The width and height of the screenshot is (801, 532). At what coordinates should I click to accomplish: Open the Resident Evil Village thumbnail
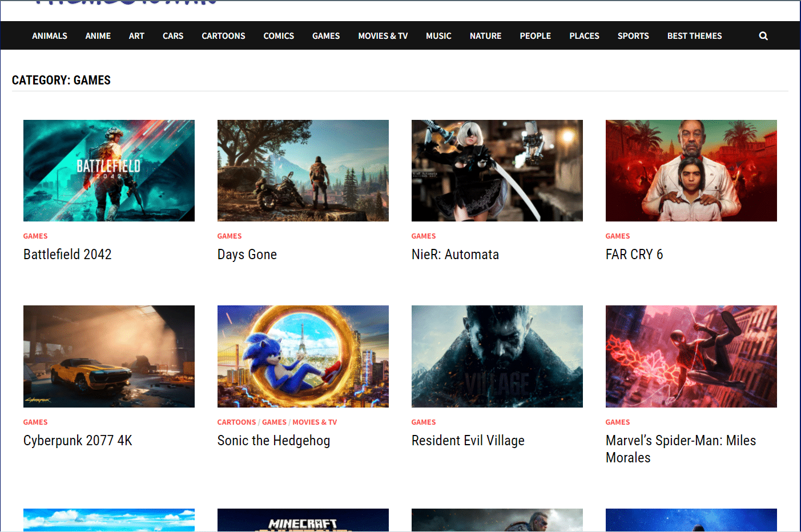click(497, 356)
